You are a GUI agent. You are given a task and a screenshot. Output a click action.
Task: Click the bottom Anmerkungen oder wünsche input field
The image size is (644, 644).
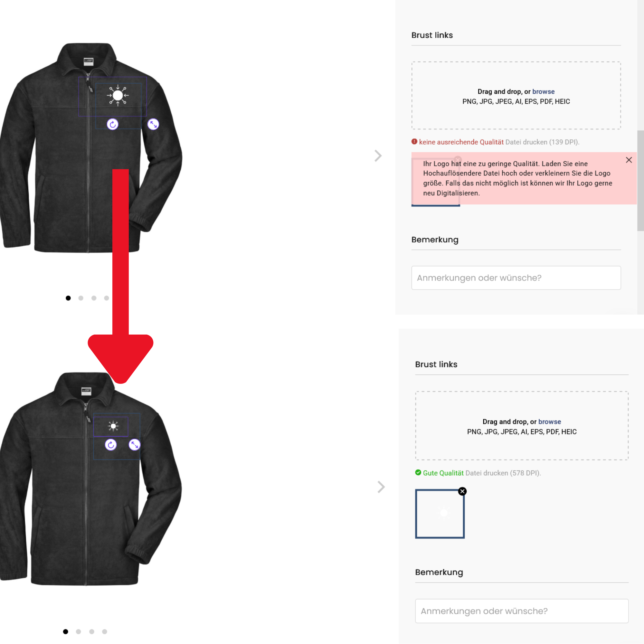(522, 611)
